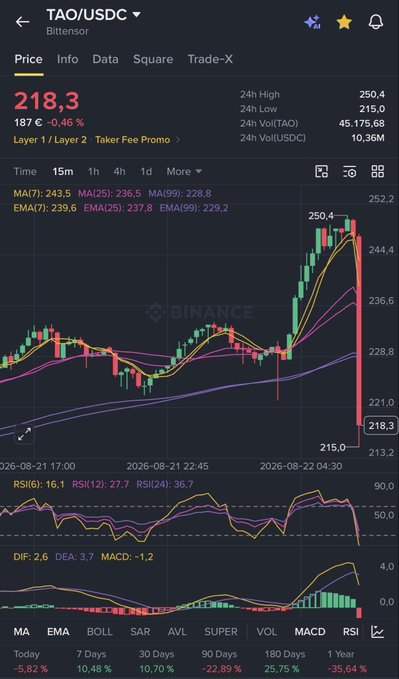The width and height of the screenshot is (399, 679).
Task: Click the RSI(12): 27,7 legend value
Action: 101,484
